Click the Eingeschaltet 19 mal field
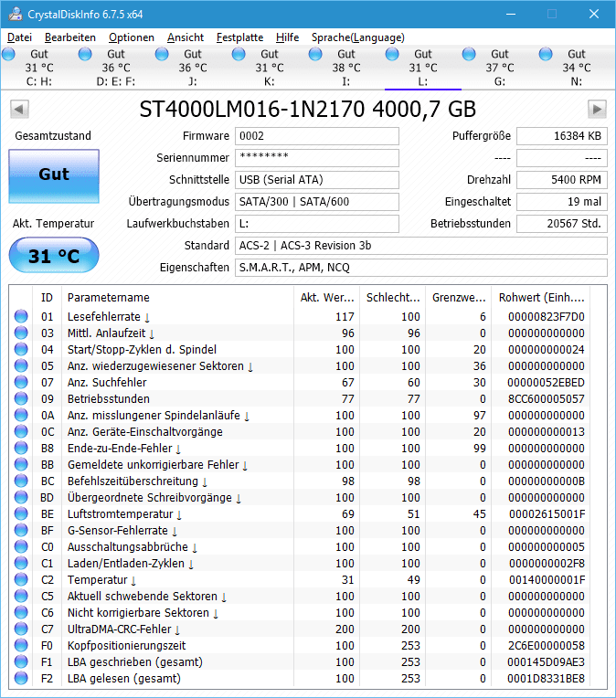Screen dimensions: 616x698 pyautogui.click(x=562, y=202)
